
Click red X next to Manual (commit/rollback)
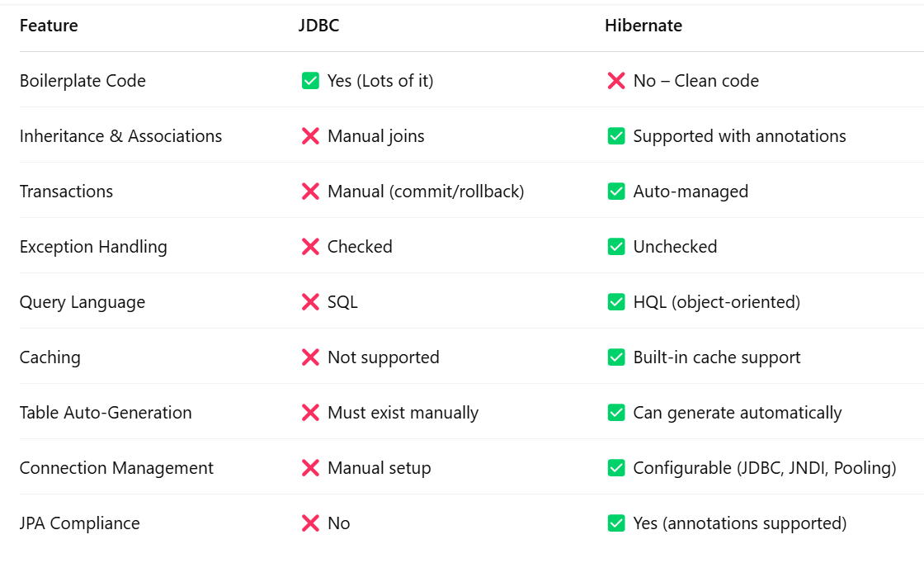click(x=310, y=192)
